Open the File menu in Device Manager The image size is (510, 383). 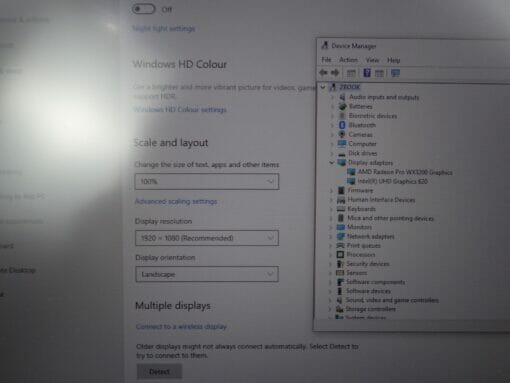point(326,60)
